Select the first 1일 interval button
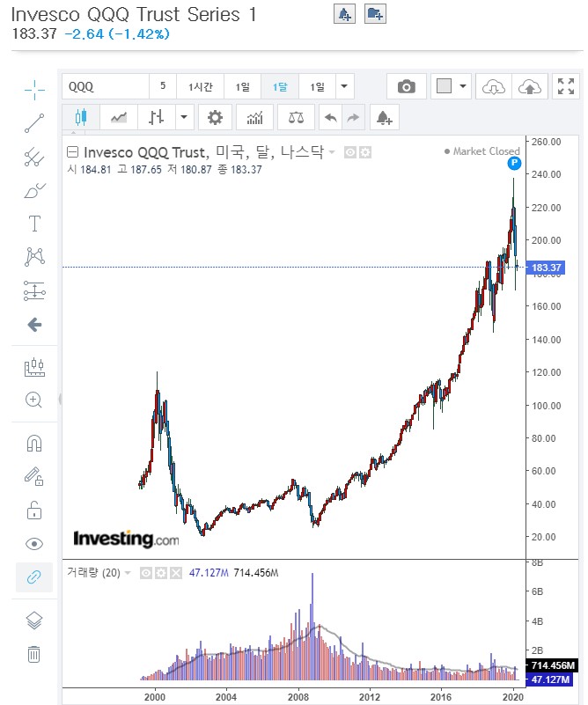The height and width of the screenshot is (705, 588). coord(242,86)
